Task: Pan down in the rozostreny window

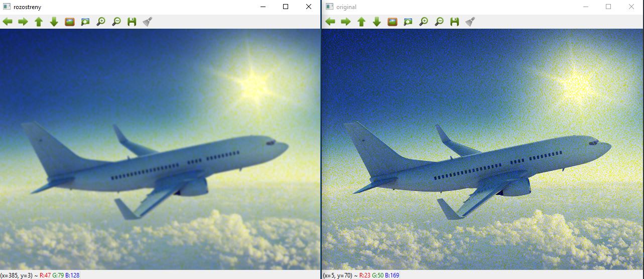Action: pyautogui.click(x=54, y=22)
